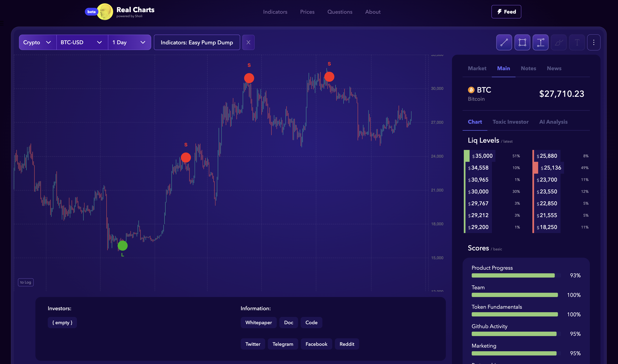
Task: Switch to the Main tab
Action: pyautogui.click(x=503, y=68)
